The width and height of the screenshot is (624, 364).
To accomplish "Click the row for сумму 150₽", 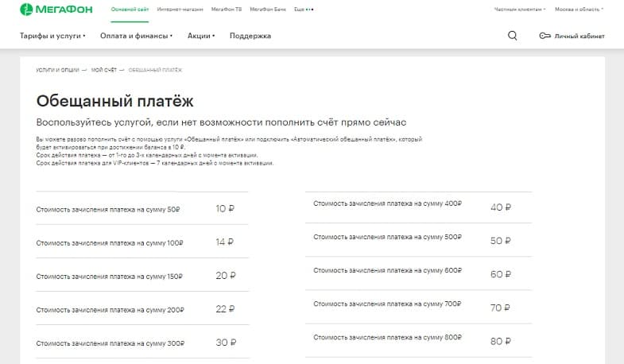I will 142,275.
